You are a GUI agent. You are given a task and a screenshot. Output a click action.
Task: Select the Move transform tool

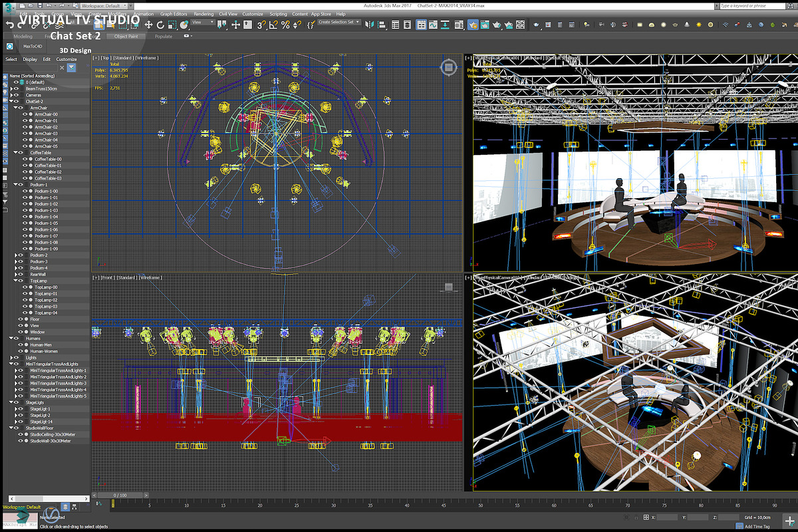point(148,25)
